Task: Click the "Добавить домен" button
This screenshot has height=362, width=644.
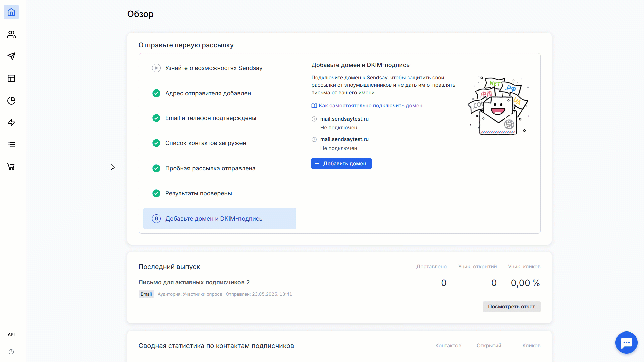Action: (341, 164)
